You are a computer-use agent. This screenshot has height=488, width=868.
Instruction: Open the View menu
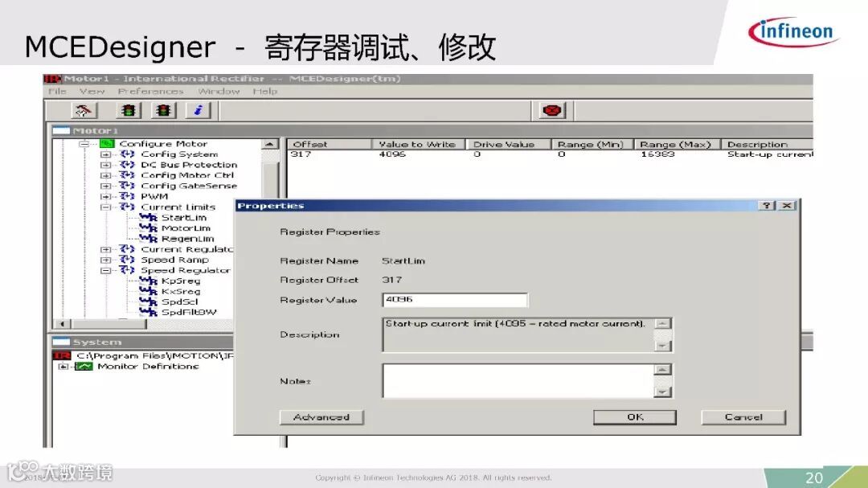[92, 92]
